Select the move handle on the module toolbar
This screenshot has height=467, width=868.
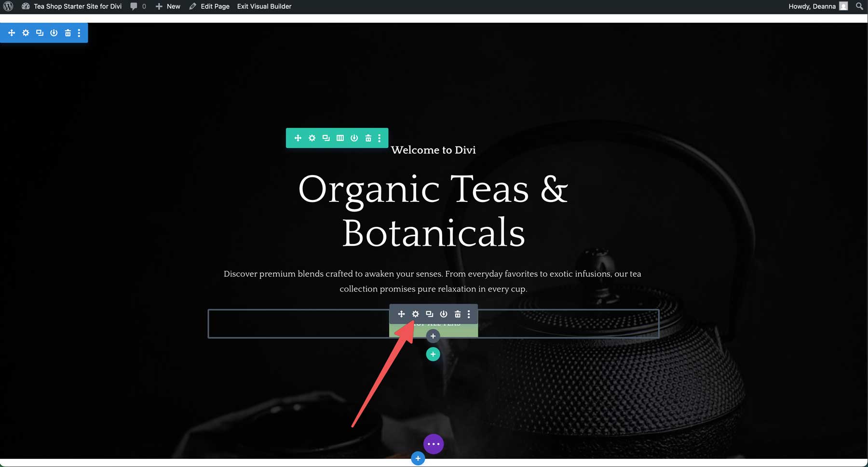401,314
